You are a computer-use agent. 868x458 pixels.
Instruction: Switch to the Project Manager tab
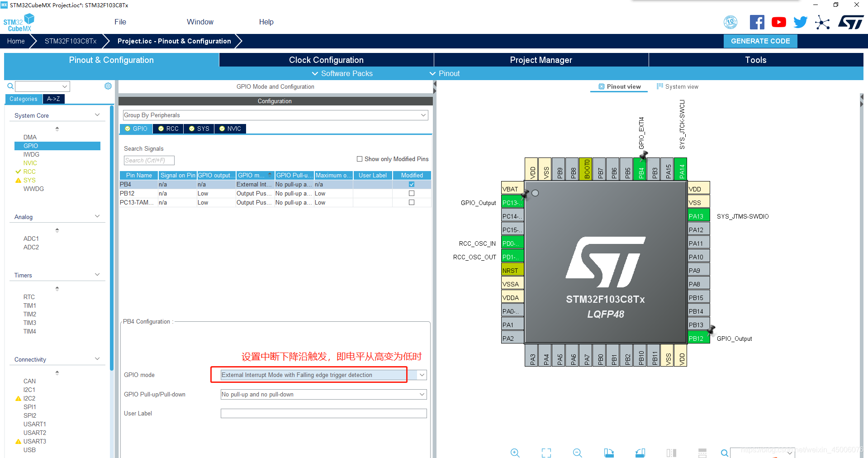[541, 60]
